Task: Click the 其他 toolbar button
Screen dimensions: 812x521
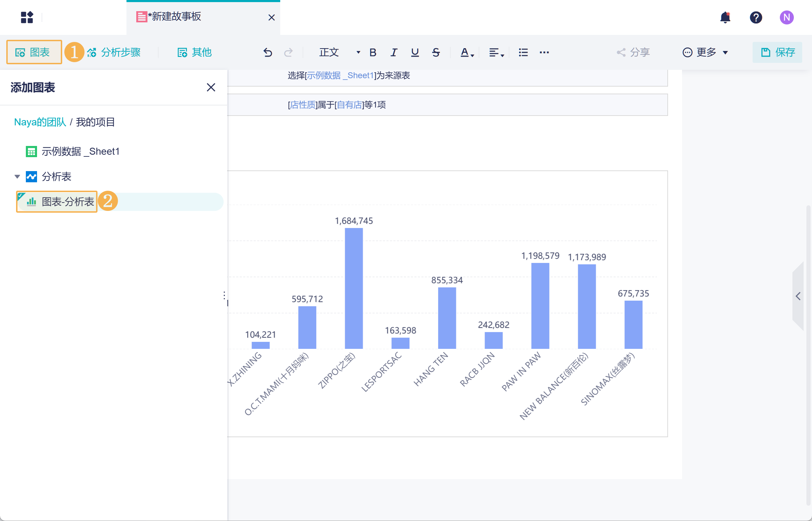Action: point(195,52)
